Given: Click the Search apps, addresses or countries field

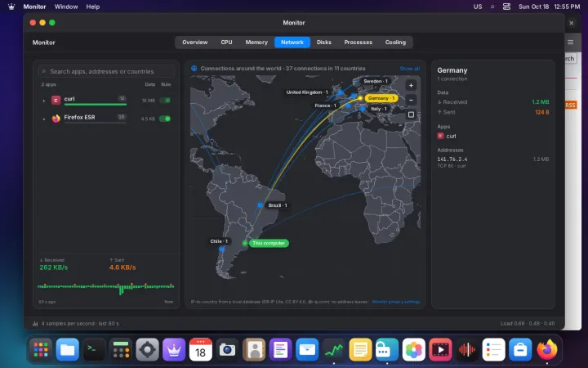Looking at the screenshot, I should [x=106, y=71].
